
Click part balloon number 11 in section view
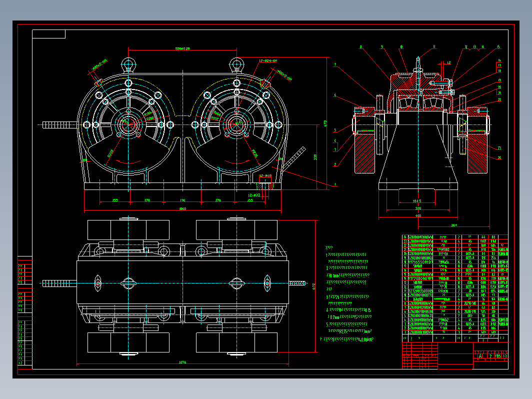click(434, 47)
